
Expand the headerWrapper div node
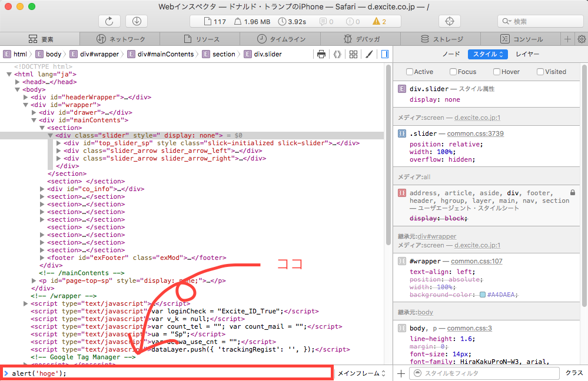[x=25, y=97]
